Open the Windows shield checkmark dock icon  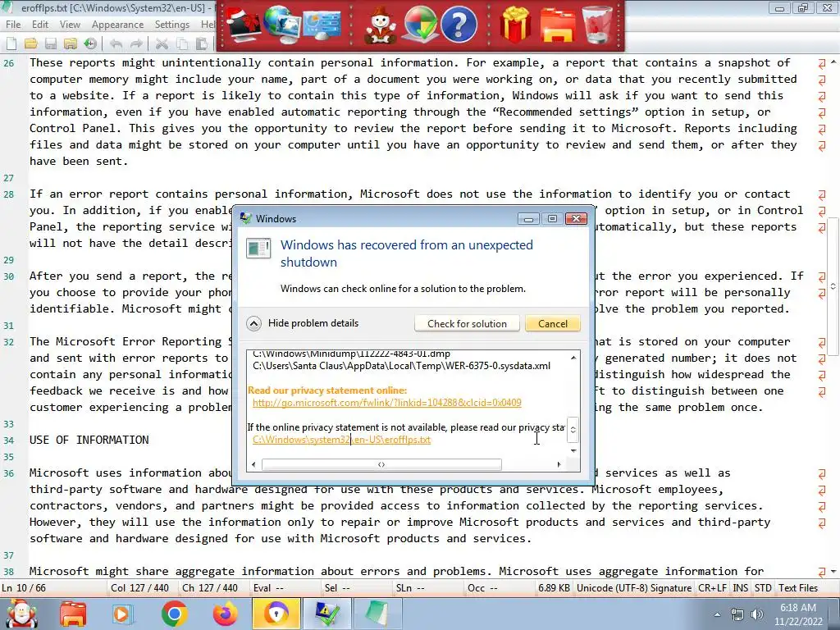[x=419, y=24]
